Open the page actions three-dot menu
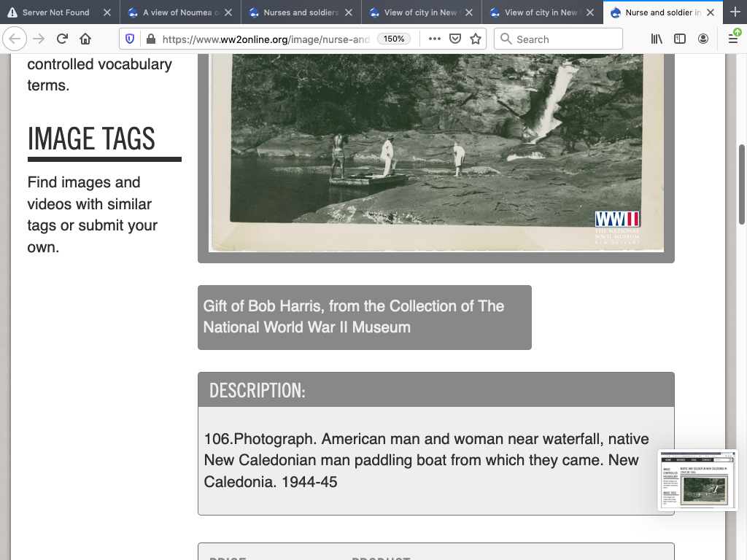Image resolution: width=747 pixels, height=560 pixels. tap(435, 39)
